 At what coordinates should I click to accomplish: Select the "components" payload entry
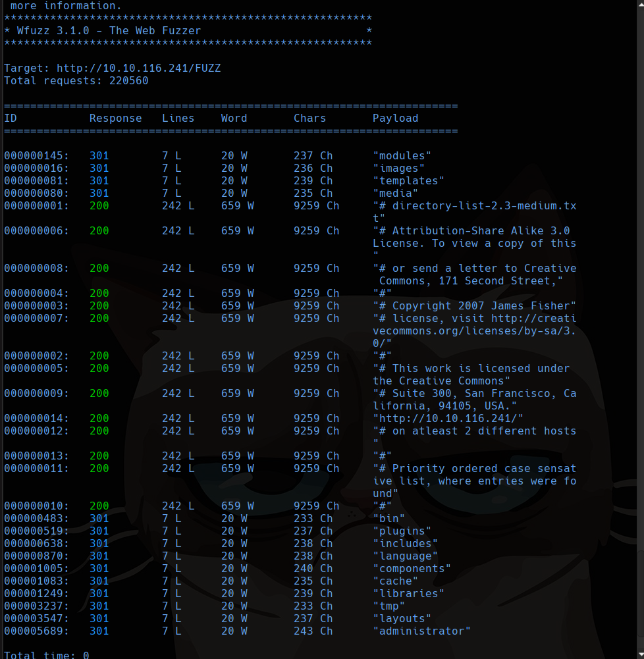coord(412,568)
